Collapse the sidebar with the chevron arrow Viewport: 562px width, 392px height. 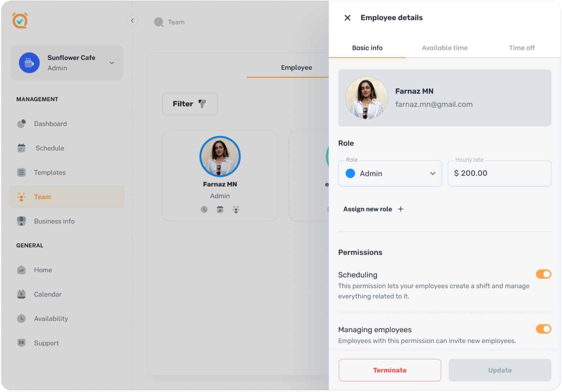[132, 20]
